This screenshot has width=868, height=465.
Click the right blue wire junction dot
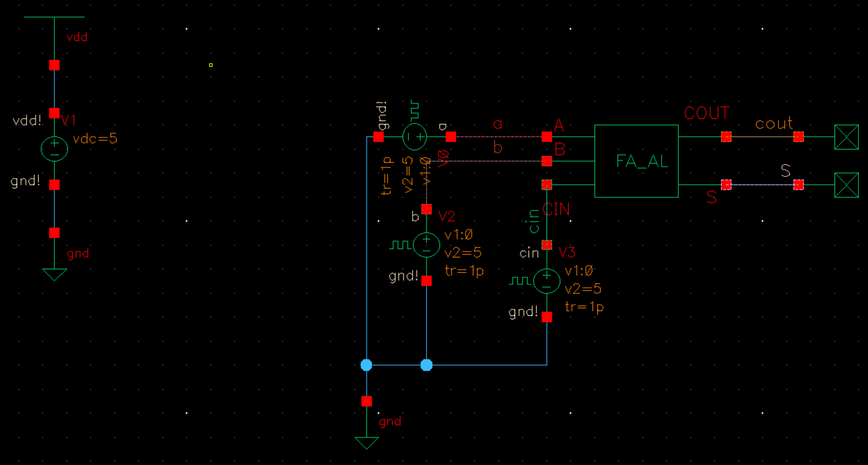[x=426, y=365]
